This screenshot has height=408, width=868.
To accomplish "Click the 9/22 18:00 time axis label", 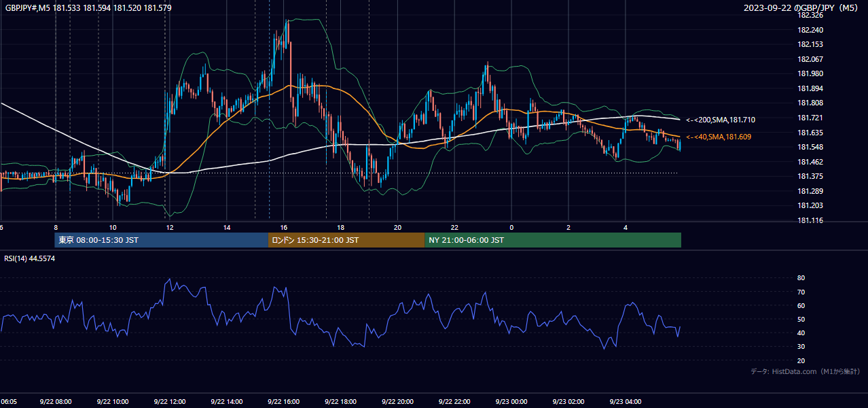I will coord(340,401).
